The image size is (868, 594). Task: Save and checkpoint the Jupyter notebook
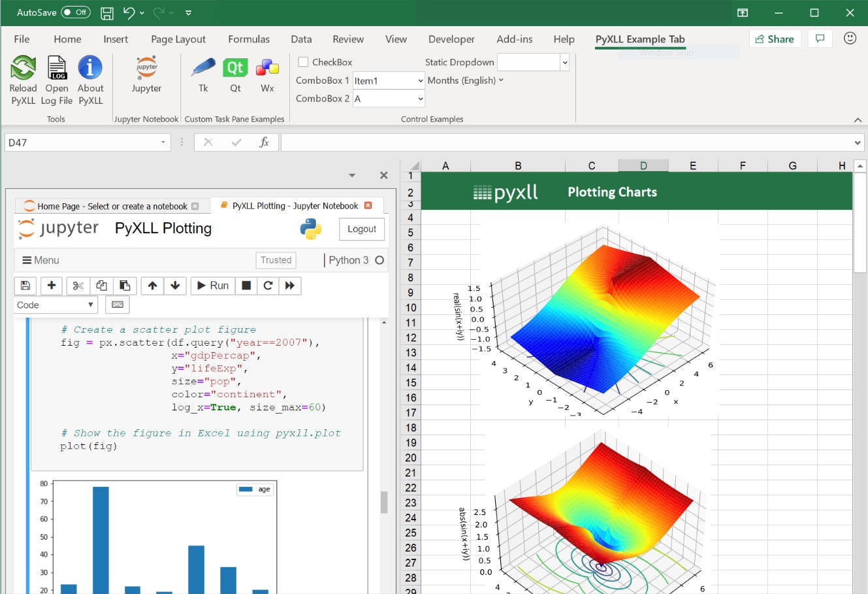point(25,286)
